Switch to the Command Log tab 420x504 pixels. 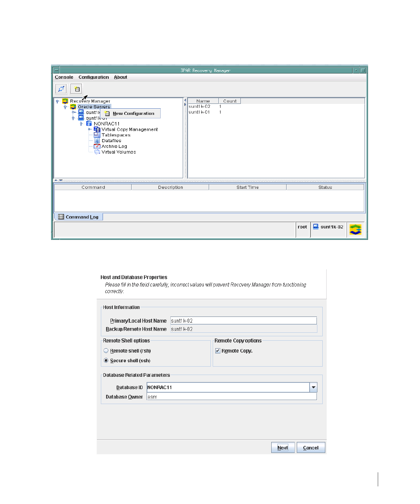[x=79, y=217]
